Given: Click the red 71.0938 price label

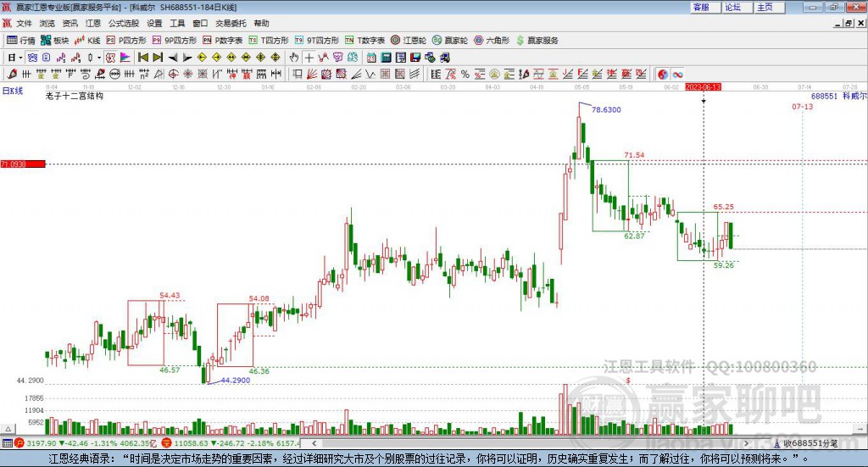Looking at the screenshot, I should pos(23,164).
